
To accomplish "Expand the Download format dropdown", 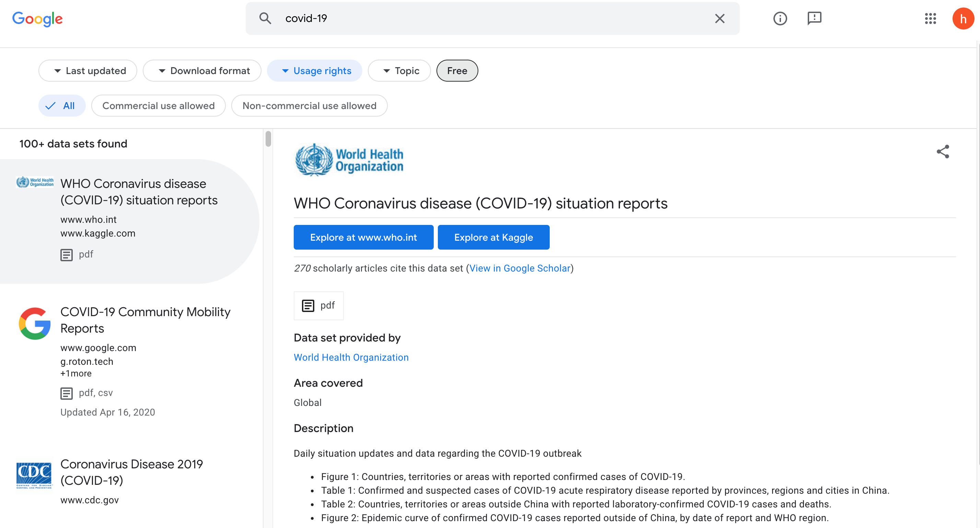I will click(x=202, y=71).
